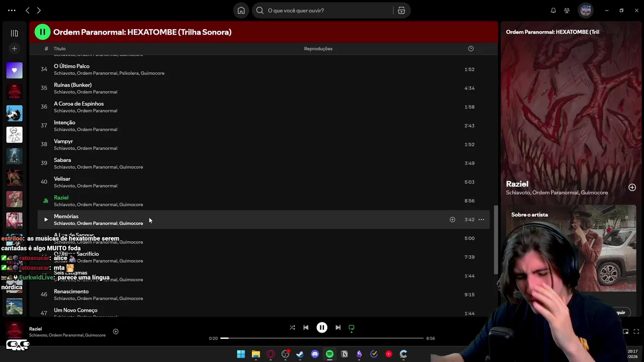Select the Renascimento track

point(264,295)
